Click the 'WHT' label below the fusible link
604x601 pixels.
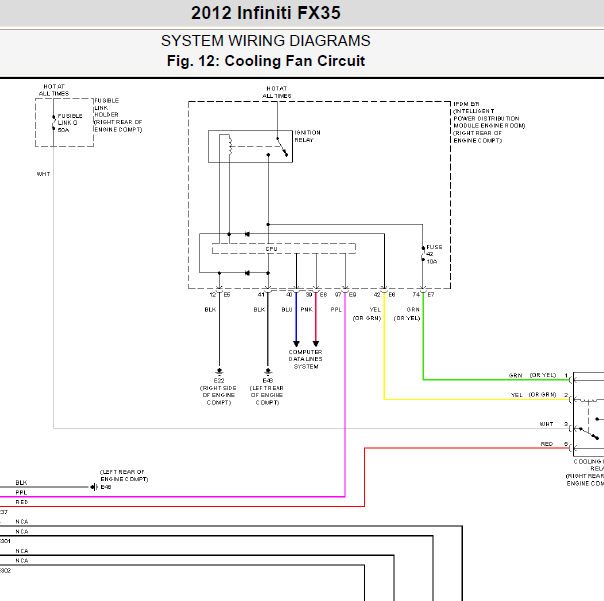[44, 174]
